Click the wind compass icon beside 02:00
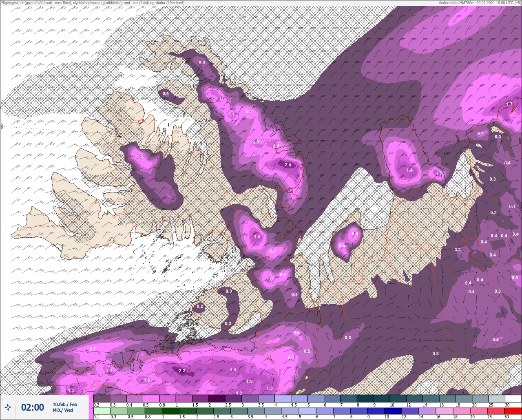Screen dimensions: 522x420 point(8,407)
